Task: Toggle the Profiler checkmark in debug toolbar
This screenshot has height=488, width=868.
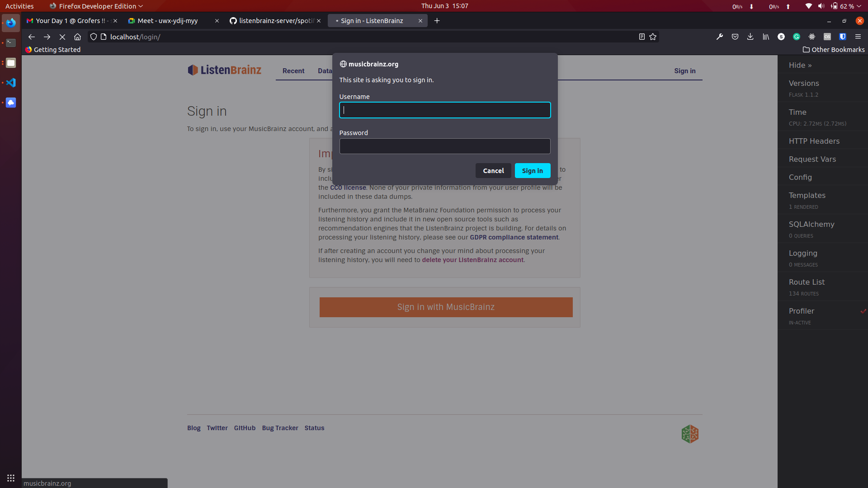Action: 863,311
